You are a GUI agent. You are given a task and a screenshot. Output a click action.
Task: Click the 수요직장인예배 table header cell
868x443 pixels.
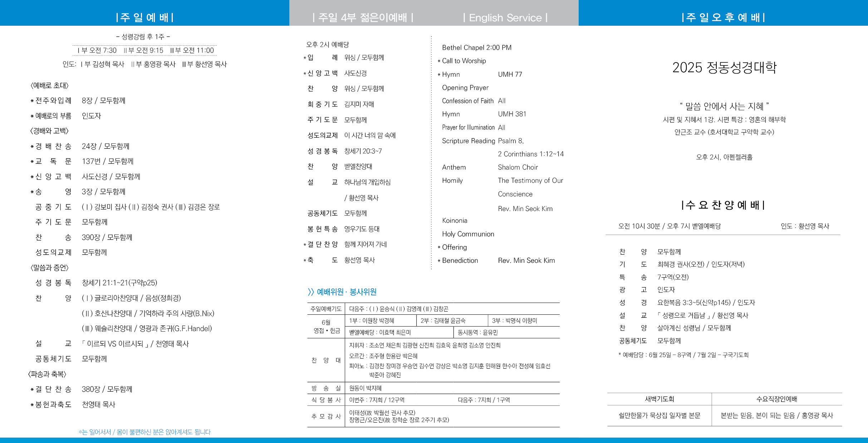(776, 399)
